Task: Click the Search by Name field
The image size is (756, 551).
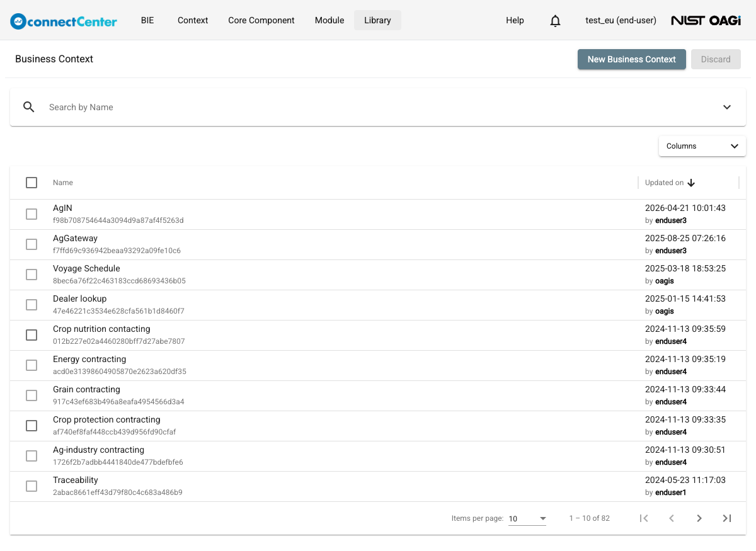Action: (378, 107)
